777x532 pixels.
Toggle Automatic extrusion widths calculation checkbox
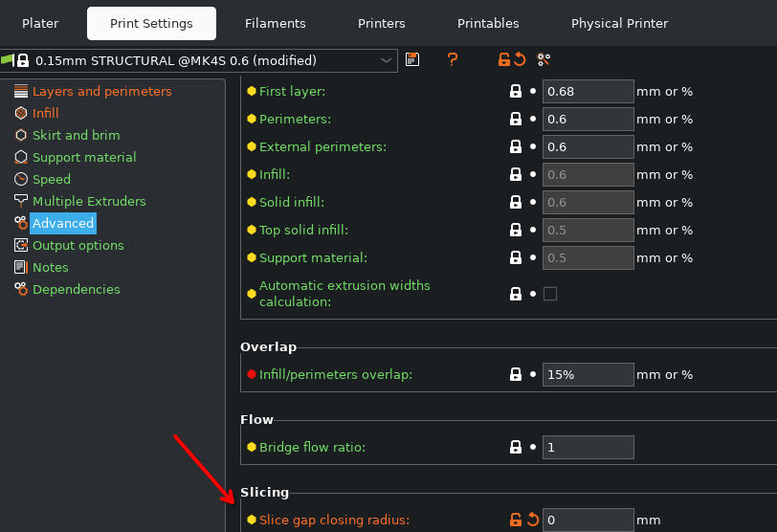point(550,294)
